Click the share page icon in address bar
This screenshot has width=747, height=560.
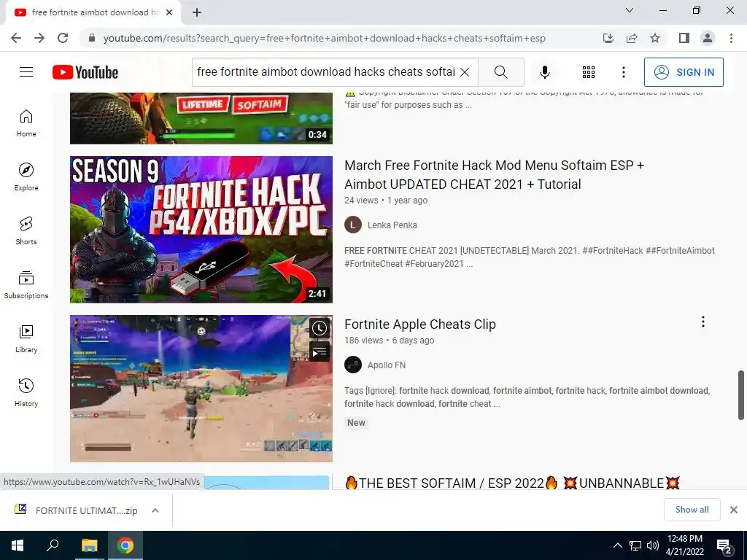pyautogui.click(x=632, y=38)
